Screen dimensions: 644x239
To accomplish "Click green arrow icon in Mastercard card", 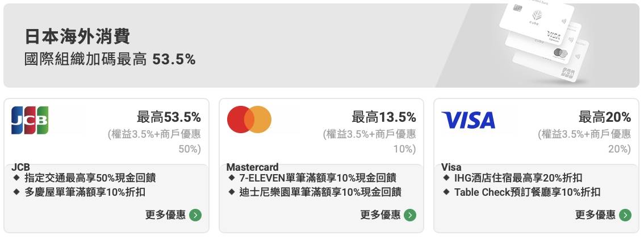I will tap(410, 215).
